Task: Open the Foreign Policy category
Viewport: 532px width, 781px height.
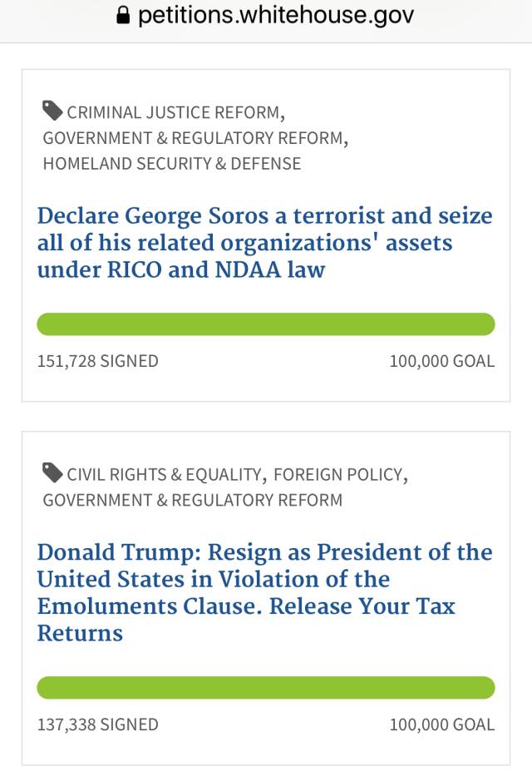Action: (x=338, y=475)
